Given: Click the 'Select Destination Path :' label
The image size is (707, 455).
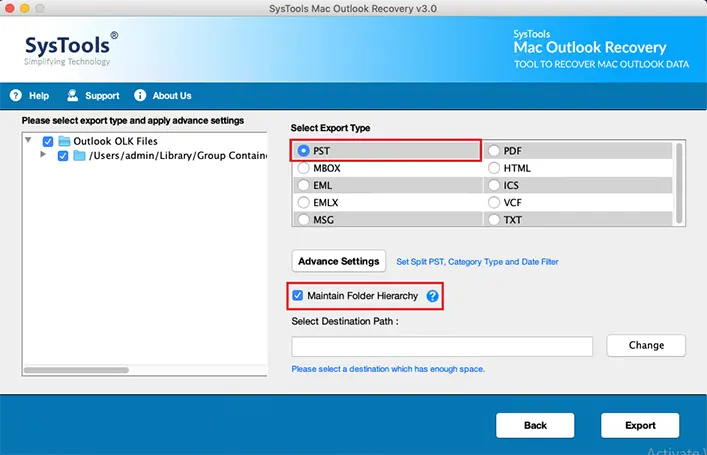Looking at the screenshot, I should click(345, 321).
